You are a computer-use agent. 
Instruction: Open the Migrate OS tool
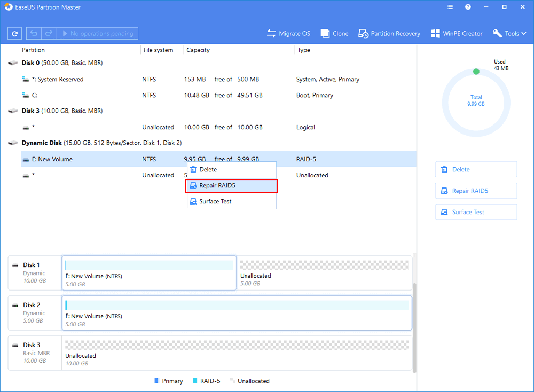click(288, 33)
